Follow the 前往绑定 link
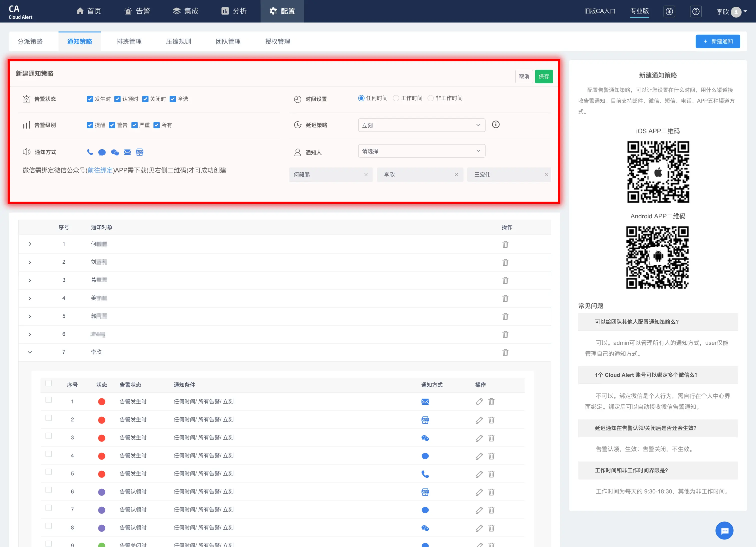The image size is (756, 547). [x=100, y=170]
